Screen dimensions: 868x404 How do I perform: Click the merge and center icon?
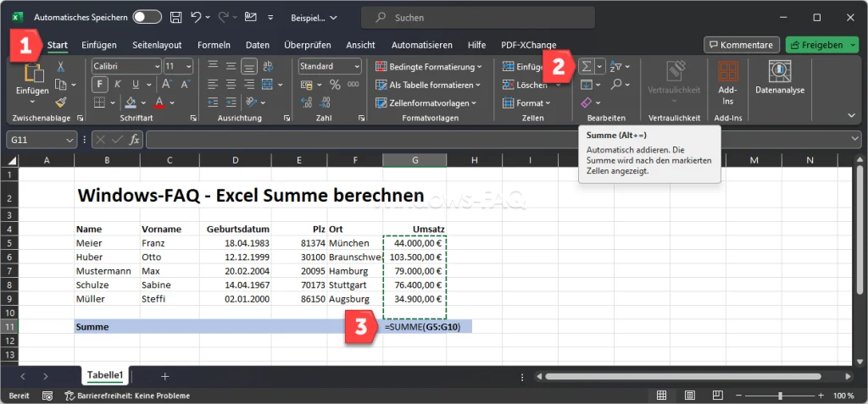267,85
